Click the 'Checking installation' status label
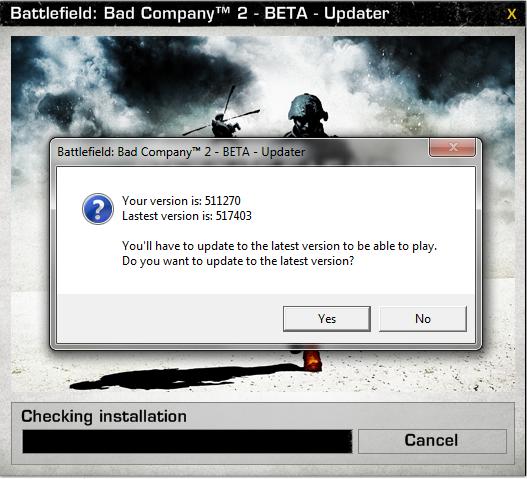 pyautogui.click(x=104, y=416)
